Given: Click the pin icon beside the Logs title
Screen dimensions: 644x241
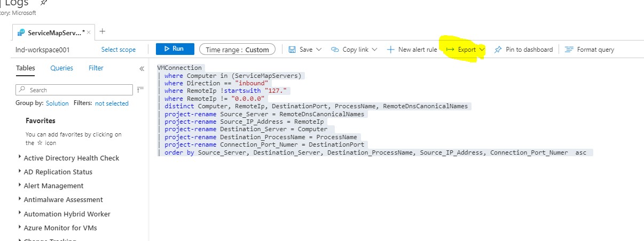Looking at the screenshot, I should pos(43,3).
